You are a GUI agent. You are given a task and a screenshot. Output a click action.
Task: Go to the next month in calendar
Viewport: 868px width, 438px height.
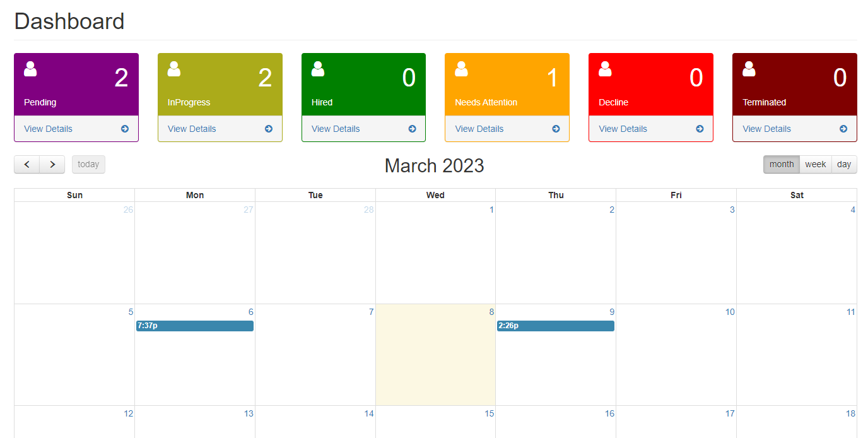52,164
